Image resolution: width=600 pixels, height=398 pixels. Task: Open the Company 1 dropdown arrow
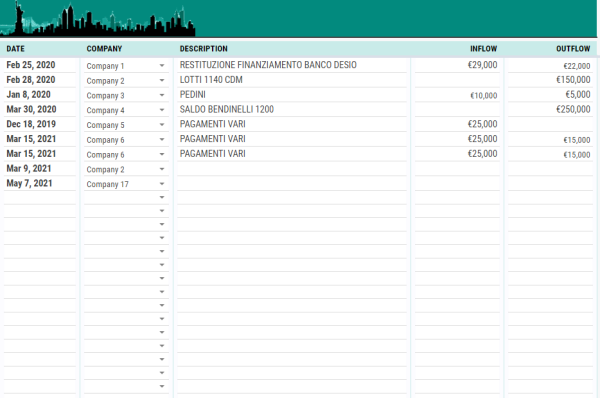pos(162,66)
